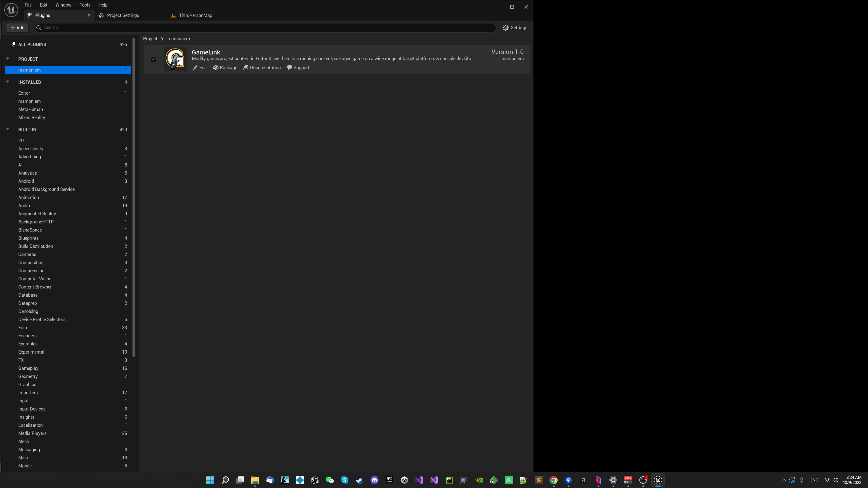
Task: Open plugin browser Settings gear
Action: click(x=505, y=28)
